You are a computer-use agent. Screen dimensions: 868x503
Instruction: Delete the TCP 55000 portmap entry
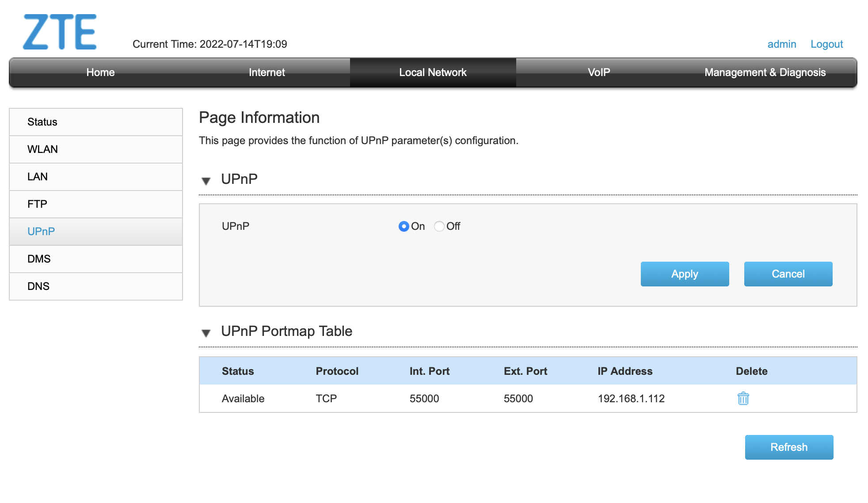pyautogui.click(x=743, y=398)
